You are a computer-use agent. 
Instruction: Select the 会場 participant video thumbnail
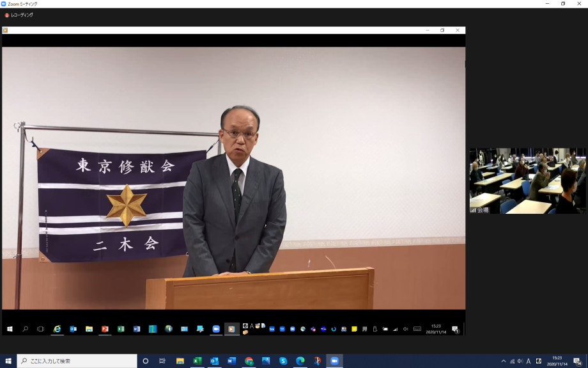coord(527,181)
